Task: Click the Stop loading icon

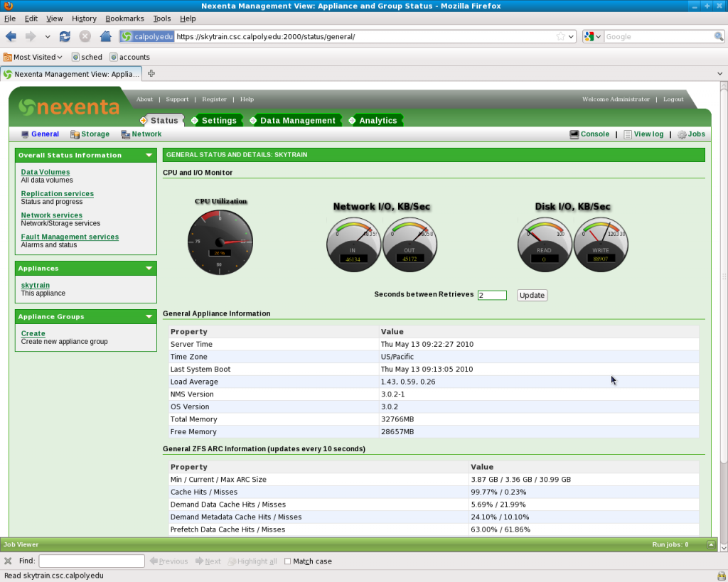Action: click(x=85, y=37)
